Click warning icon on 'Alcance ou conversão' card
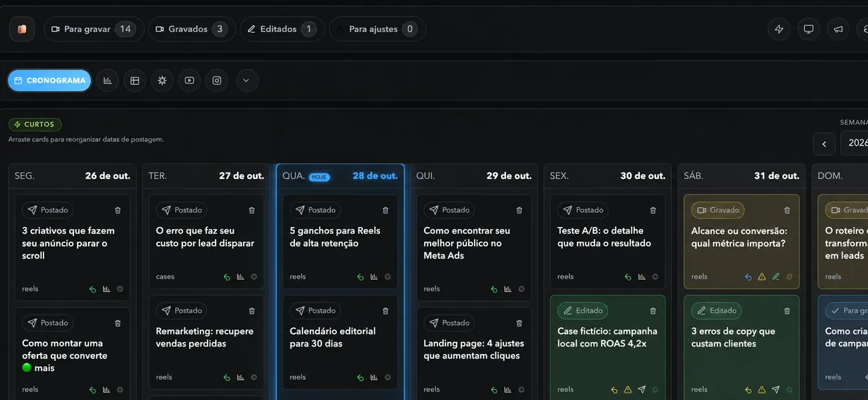The image size is (868, 400). point(762,276)
